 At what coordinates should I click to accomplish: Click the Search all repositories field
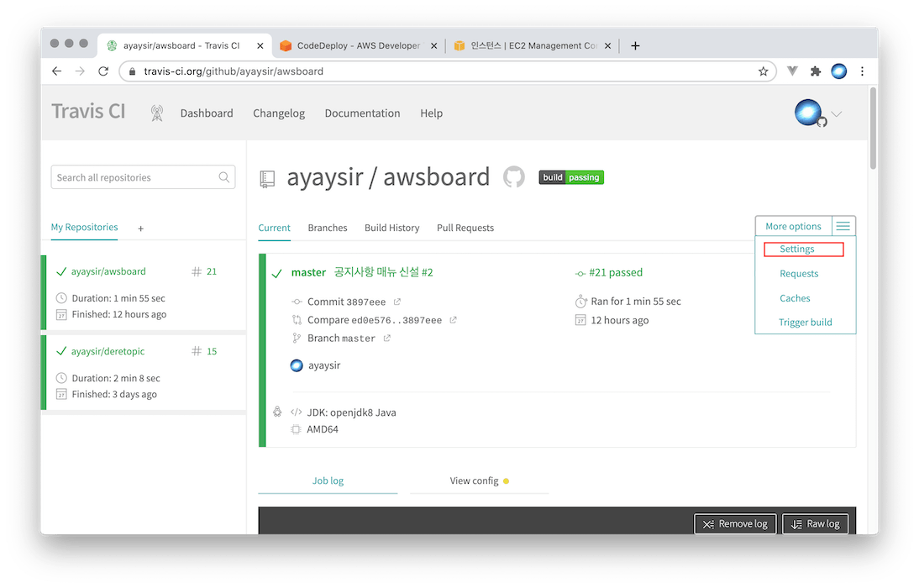pos(134,177)
